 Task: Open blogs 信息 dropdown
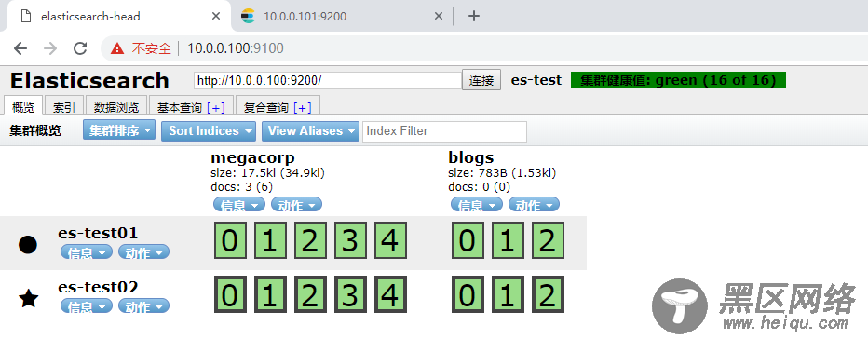(477, 205)
